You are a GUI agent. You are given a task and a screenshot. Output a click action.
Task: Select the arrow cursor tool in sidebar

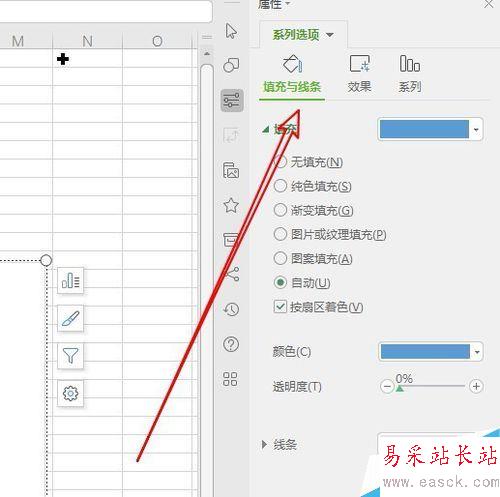point(231,31)
